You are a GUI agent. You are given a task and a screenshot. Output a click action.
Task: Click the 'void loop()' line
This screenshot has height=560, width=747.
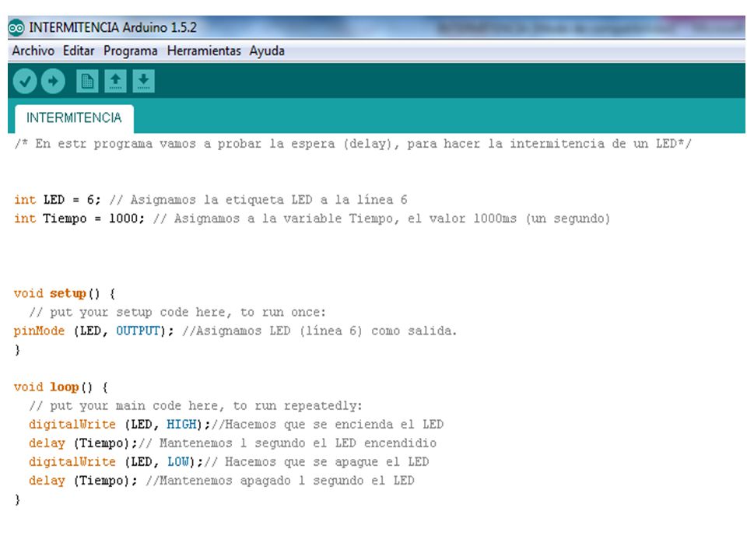click(61, 387)
